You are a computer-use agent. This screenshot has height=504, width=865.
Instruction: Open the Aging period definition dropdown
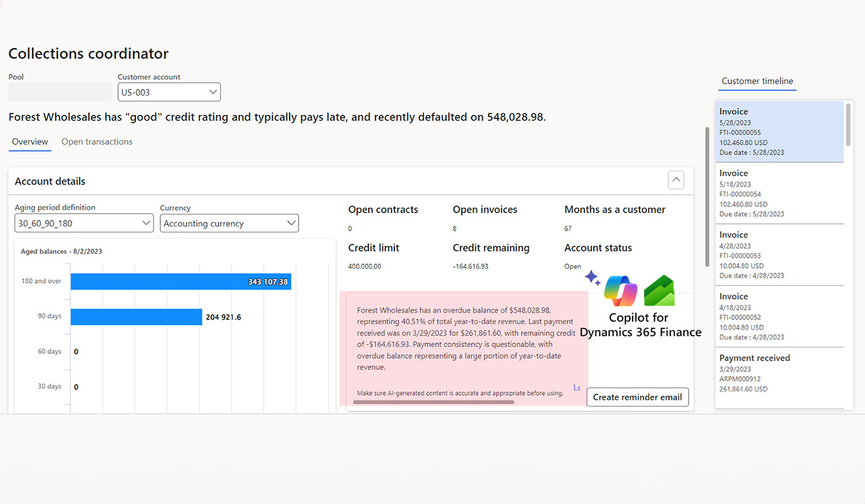(x=84, y=223)
